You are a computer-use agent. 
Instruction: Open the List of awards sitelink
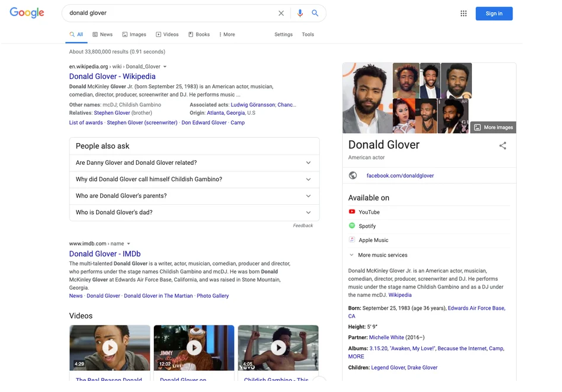click(x=85, y=122)
